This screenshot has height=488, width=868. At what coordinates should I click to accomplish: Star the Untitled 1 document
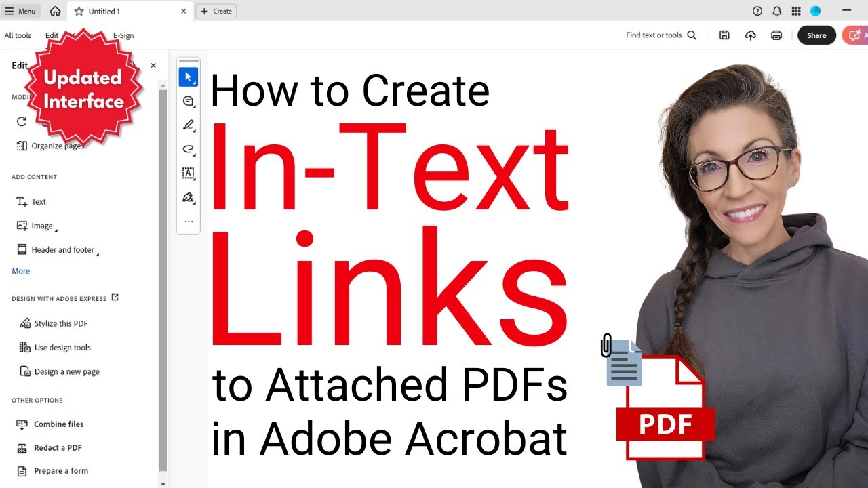(x=79, y=11)
